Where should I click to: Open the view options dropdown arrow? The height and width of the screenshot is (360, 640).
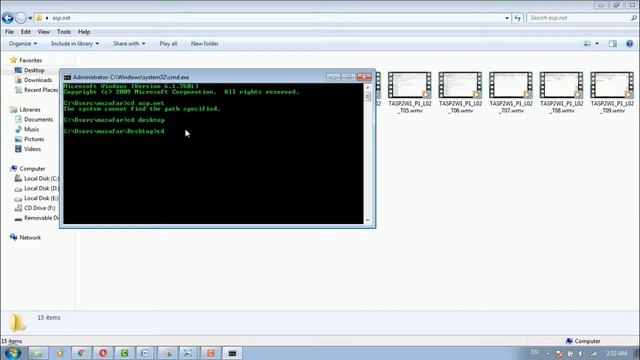(x=597, y=44)
